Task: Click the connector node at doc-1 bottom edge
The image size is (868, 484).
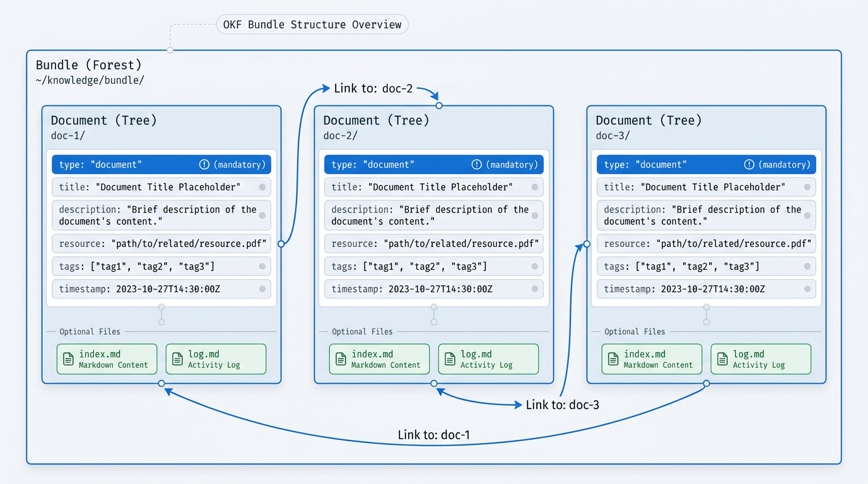Action: click(161, 383)
